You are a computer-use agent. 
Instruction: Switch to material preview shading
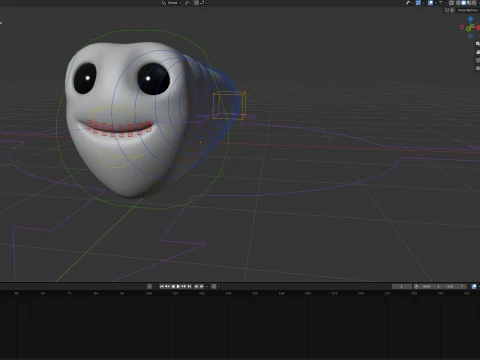tap(469, 3)
